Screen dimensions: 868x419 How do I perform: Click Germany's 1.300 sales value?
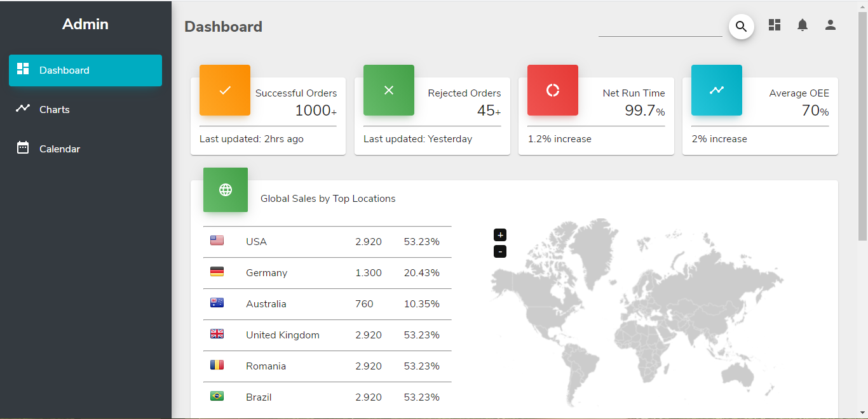coord(369,273)
